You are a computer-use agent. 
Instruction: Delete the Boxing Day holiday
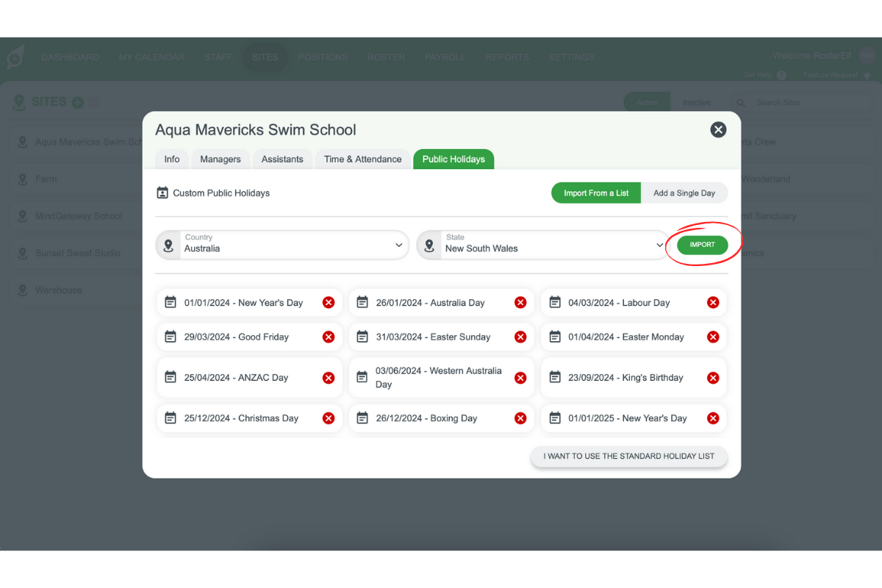click(520, 418)
